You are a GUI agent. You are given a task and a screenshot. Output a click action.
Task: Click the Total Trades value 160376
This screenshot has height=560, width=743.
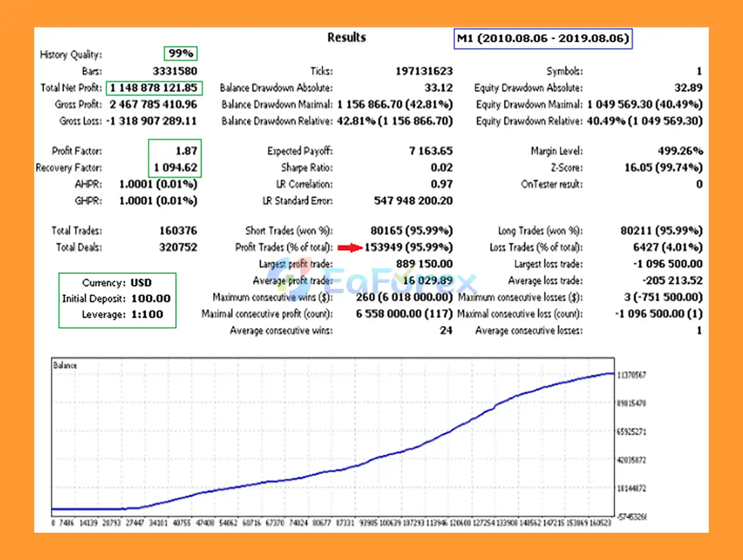click(178, 231)
